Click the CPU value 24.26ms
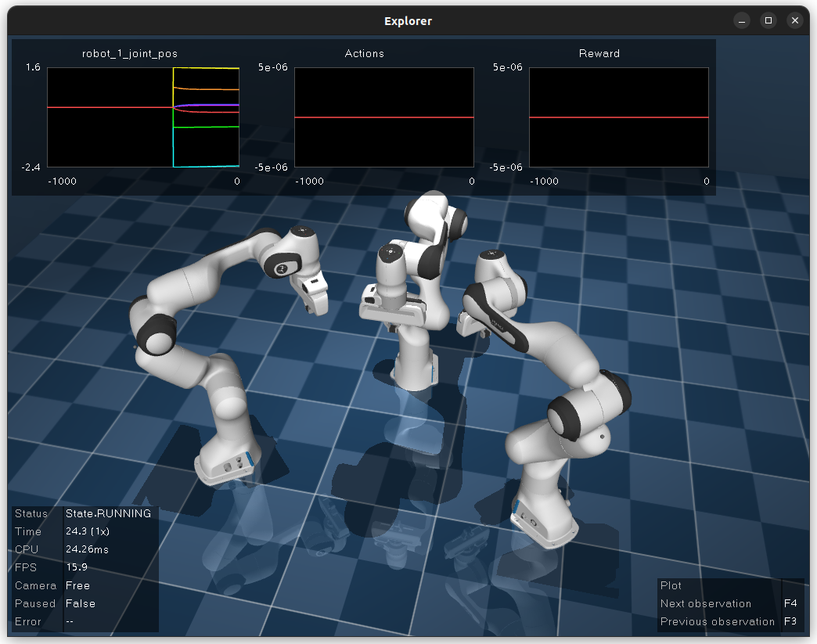This screenshot has height=644, width=817. [87, 549]
